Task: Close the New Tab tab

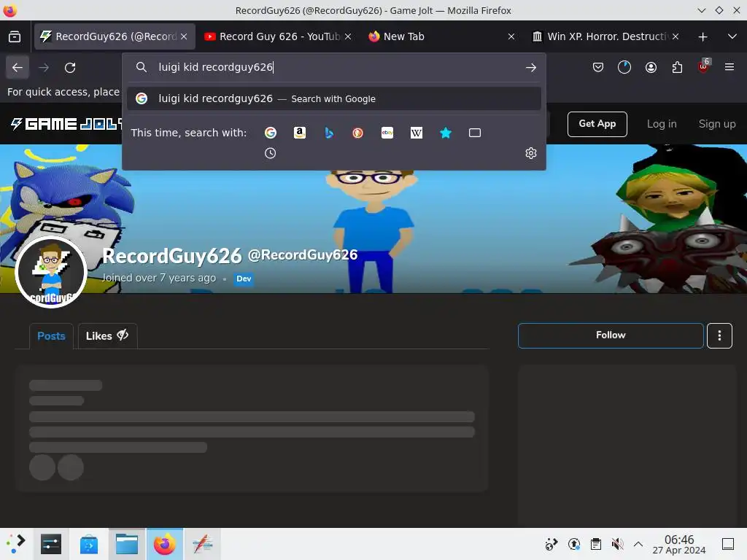Action: (511, 36)
